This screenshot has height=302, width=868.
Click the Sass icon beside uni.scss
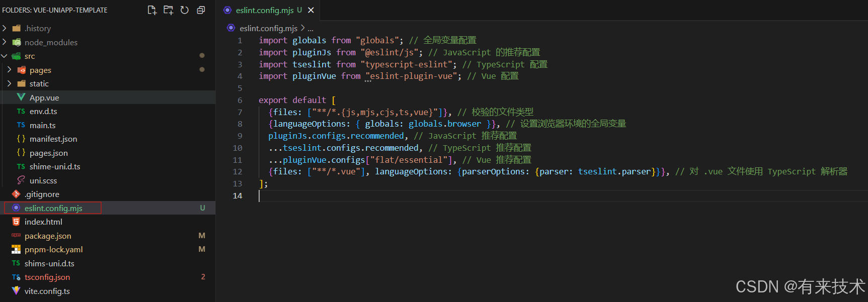coord(21,180)
